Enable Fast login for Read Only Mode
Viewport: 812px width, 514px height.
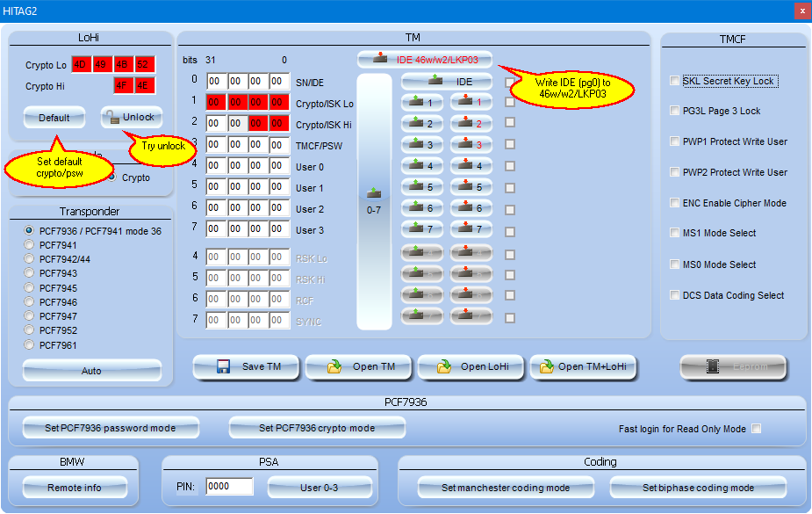click(757, 429)
